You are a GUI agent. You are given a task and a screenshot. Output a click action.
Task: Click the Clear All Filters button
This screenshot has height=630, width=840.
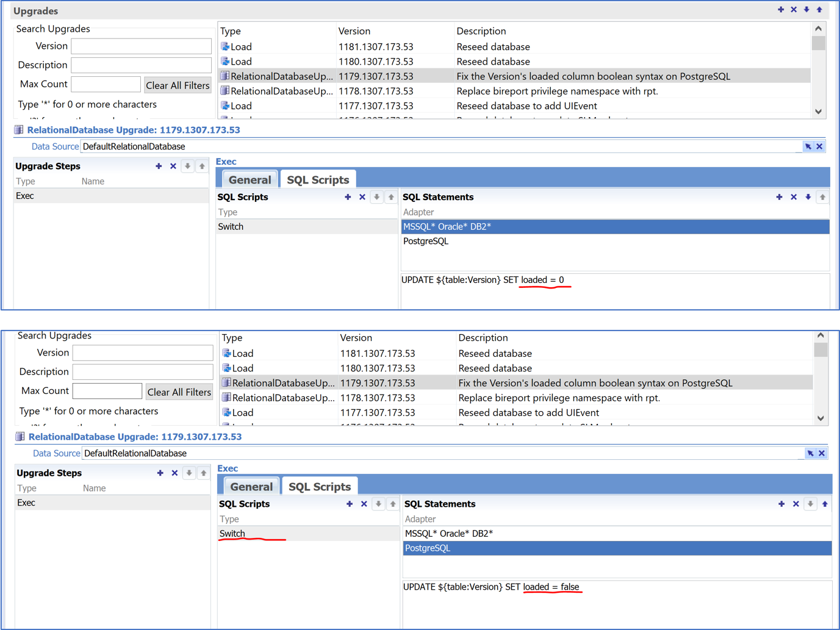[178, 85]
